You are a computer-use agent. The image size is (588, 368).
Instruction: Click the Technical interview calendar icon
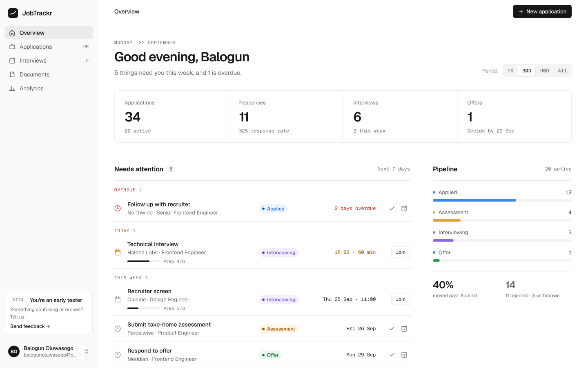(x=118, y=252)
